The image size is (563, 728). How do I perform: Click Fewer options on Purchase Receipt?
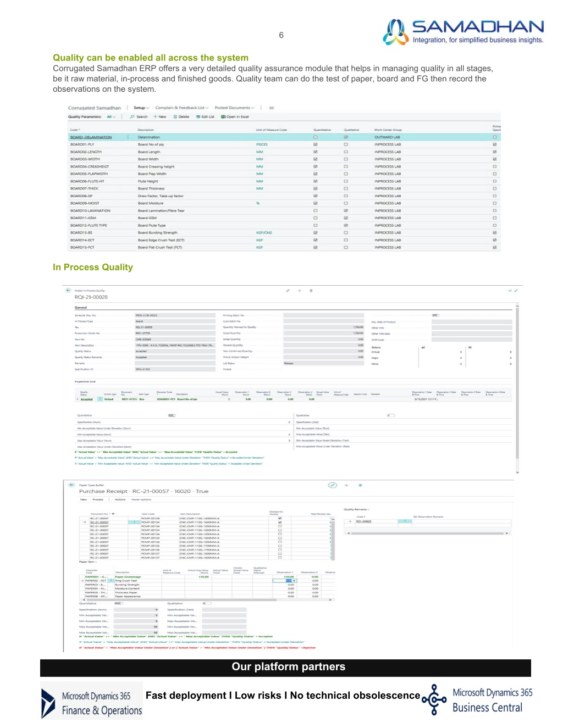pyautogui.click(x=141, y=499)
